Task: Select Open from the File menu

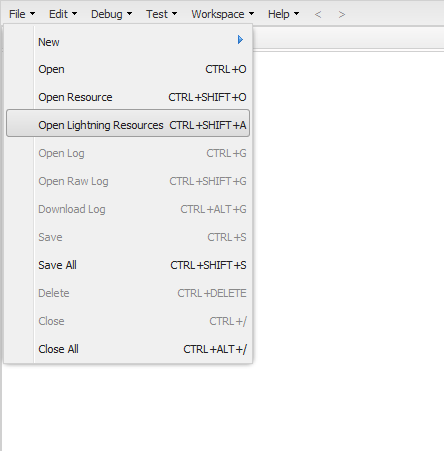Action: 128,69
